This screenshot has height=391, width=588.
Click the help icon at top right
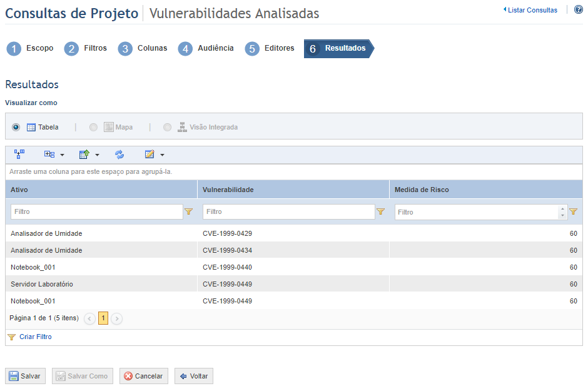(579, 9)
